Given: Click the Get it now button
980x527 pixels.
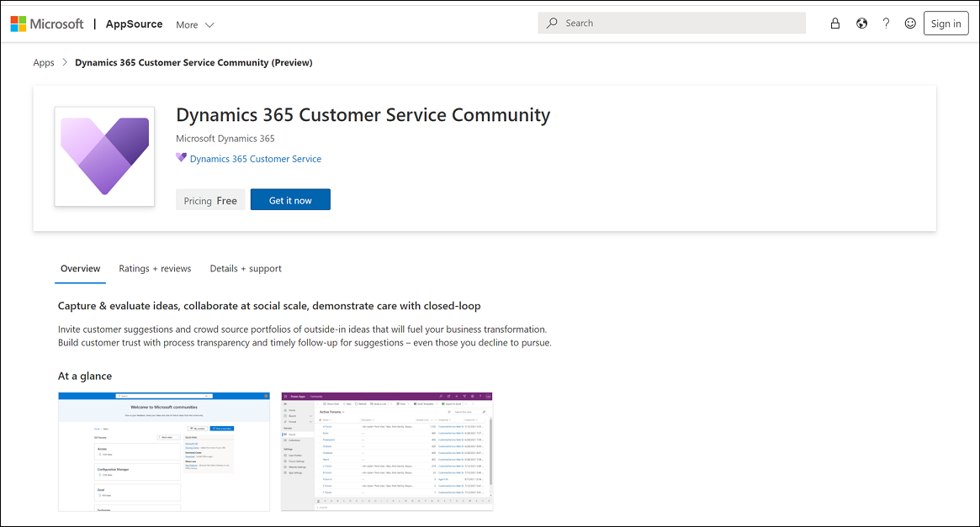Looking at the screenshot, I should point(289,199).
